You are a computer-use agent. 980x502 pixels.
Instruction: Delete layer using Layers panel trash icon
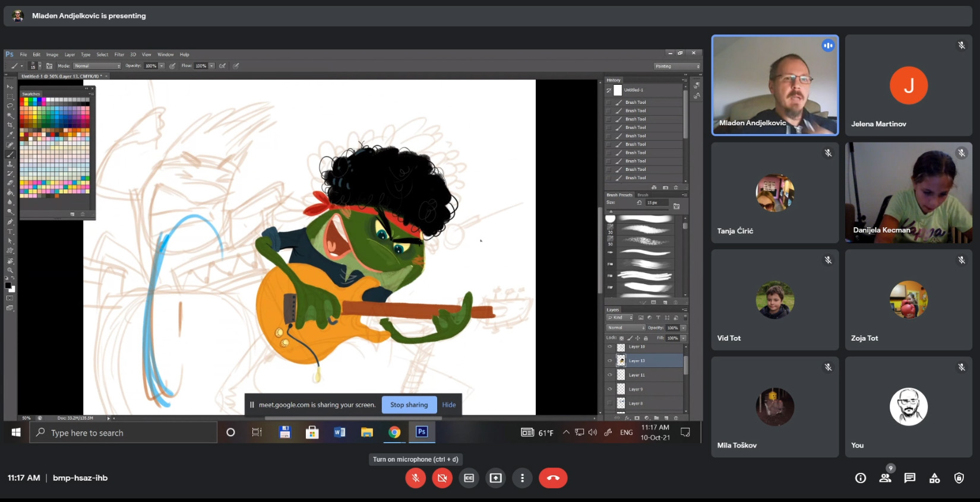[675, 418]
